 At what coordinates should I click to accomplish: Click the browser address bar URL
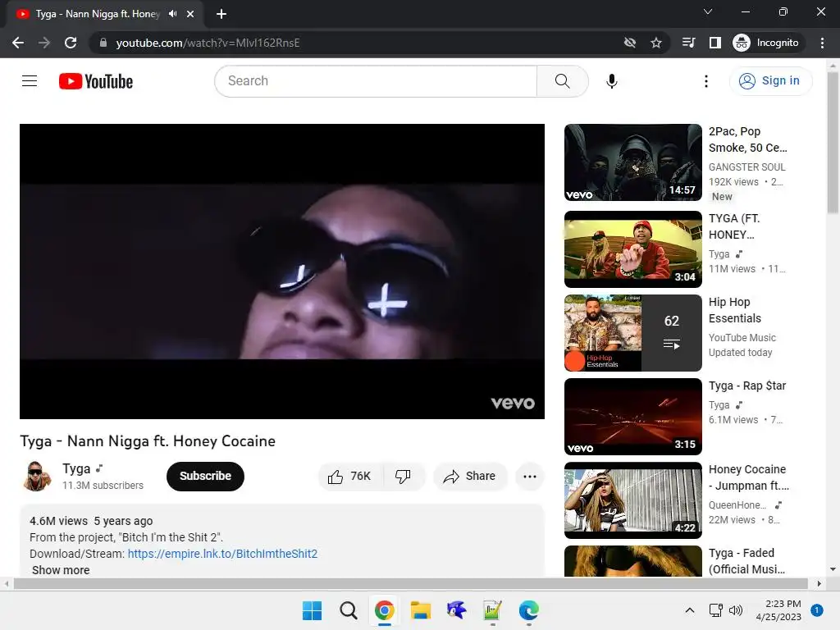pyautogui.click(x=208, y=43)
